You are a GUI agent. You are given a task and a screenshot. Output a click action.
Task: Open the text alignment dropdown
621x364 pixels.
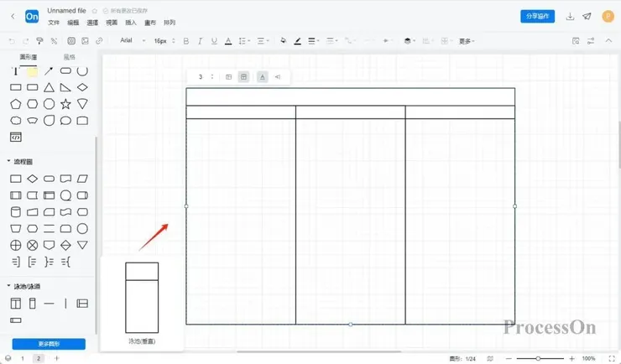coord(263,41)
